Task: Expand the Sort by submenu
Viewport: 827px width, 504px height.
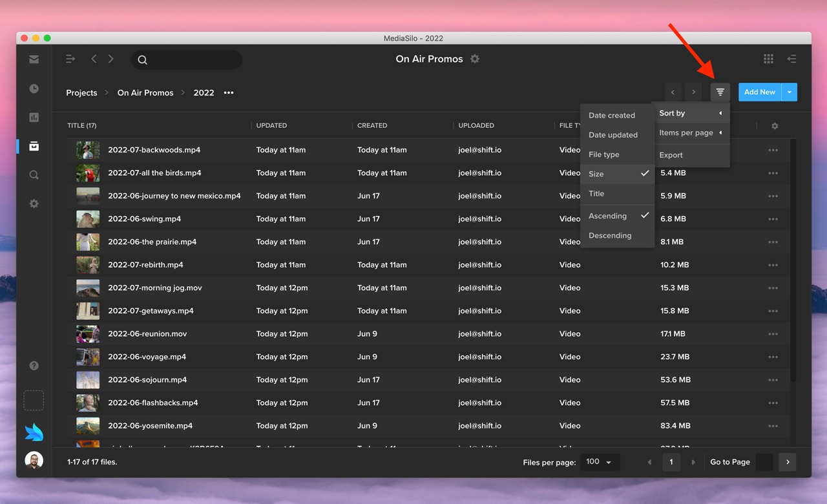Action: (691, 113)
